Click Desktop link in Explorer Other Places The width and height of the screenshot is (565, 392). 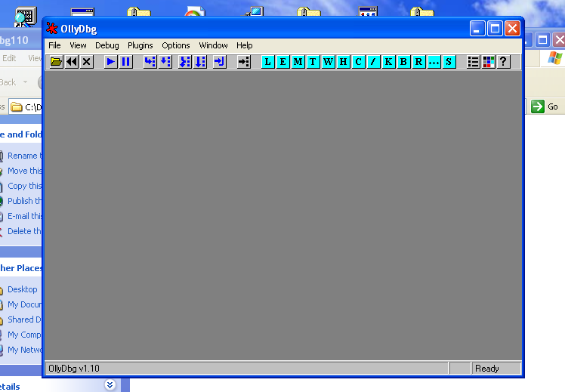23,289
